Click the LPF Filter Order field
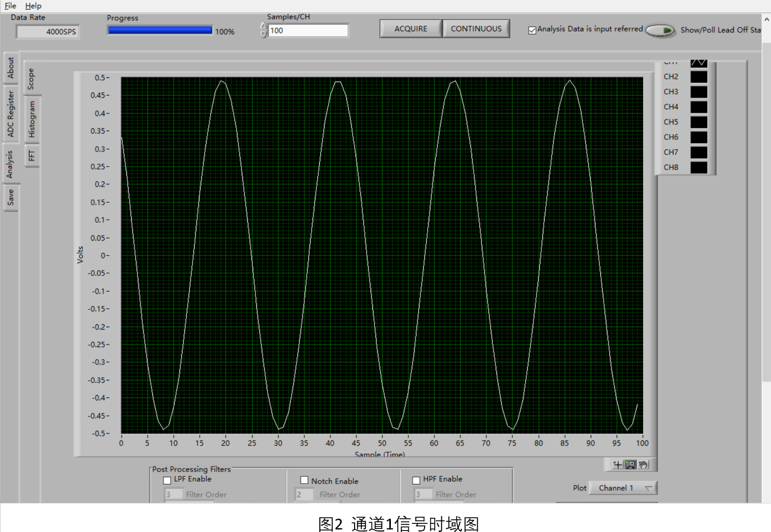The height and width of the screenshot is (532, 771). tap(173, 494)
